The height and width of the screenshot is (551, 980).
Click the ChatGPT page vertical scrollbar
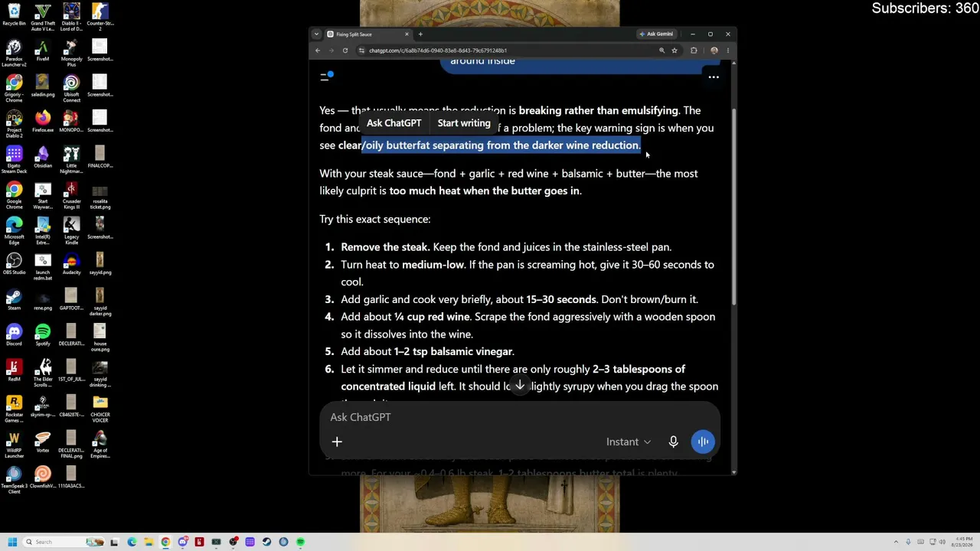pyautogui.click(x=733, y=207)
